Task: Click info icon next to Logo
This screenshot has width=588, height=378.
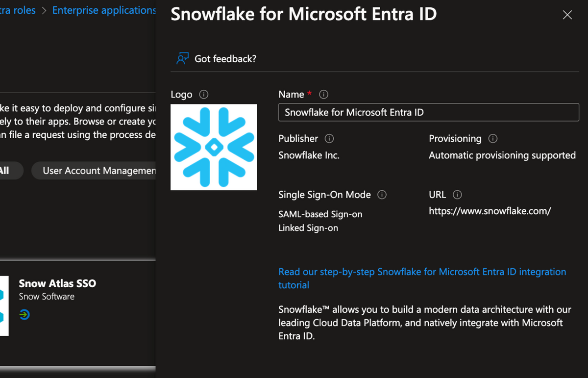Action: tap(204, 94)
